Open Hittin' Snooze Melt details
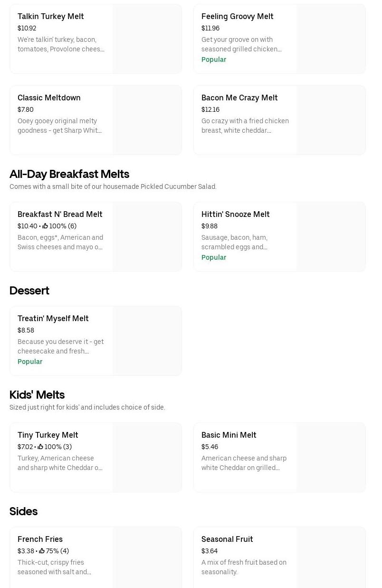 (x=235, y=215)
